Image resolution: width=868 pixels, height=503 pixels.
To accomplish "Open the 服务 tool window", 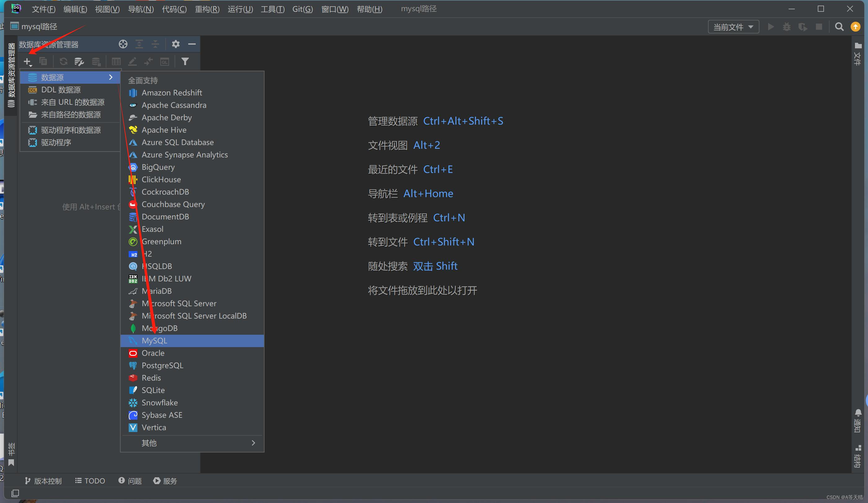I will click(x=165, y=481).
